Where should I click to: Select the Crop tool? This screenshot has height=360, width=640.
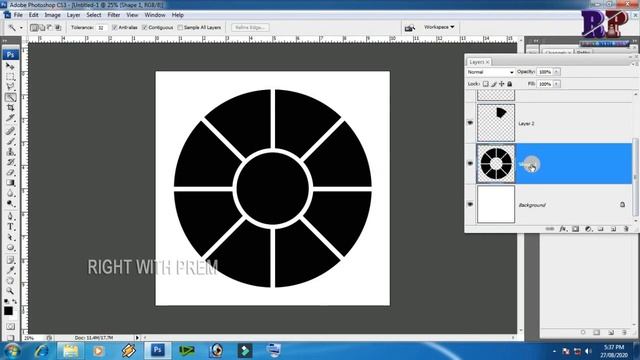(10, 108)
